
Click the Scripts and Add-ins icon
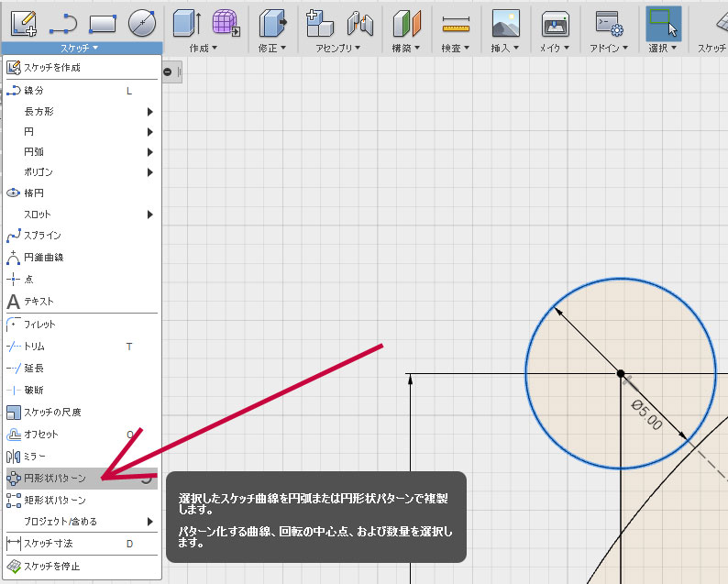609,22
